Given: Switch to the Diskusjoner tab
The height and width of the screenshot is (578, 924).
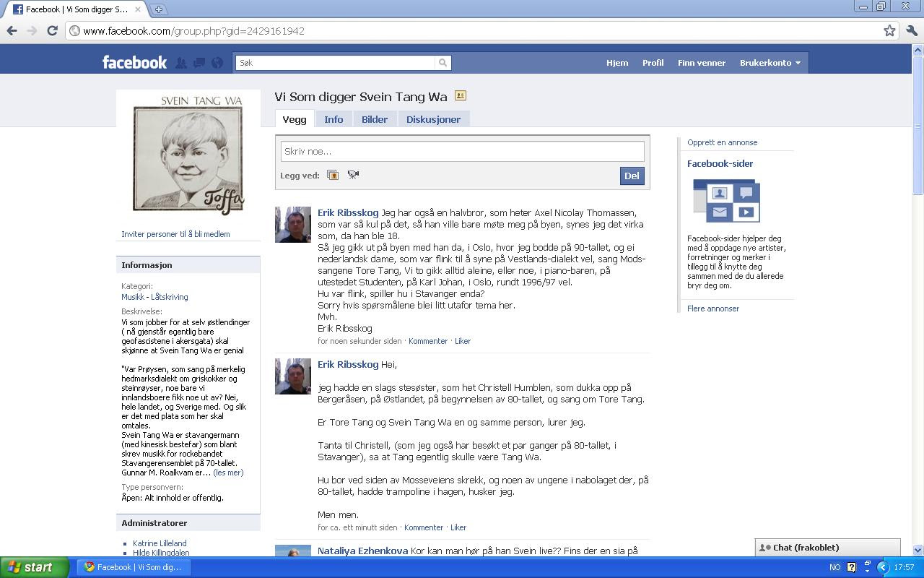Looking at the screenshot, I should 433,119.
